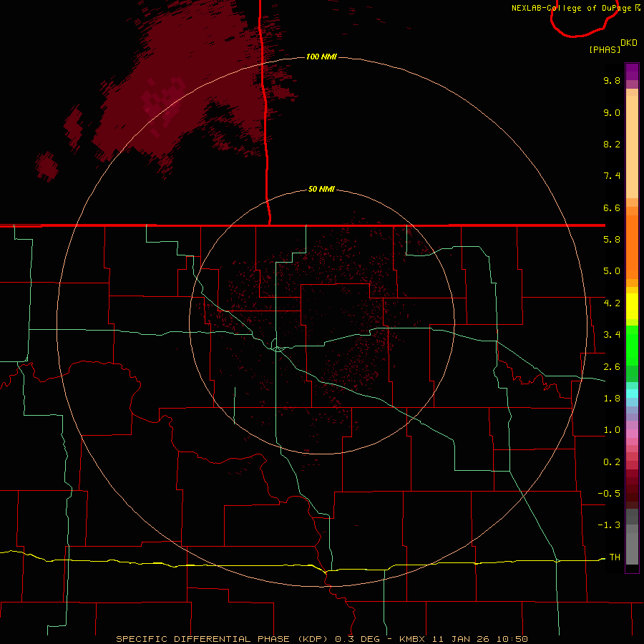644x644 pixels.
Task: Click the yellow band in the color bar
Action: 632,306
